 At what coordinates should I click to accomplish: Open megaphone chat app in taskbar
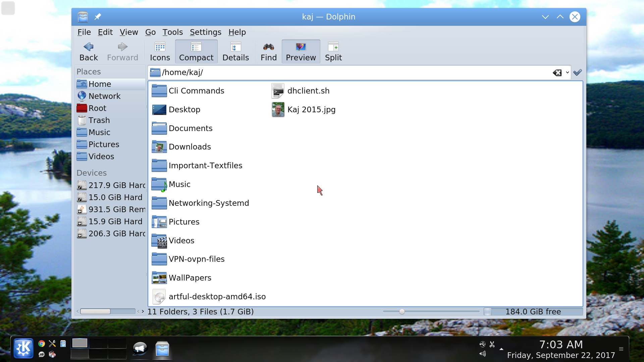click(x=140, y=349)
